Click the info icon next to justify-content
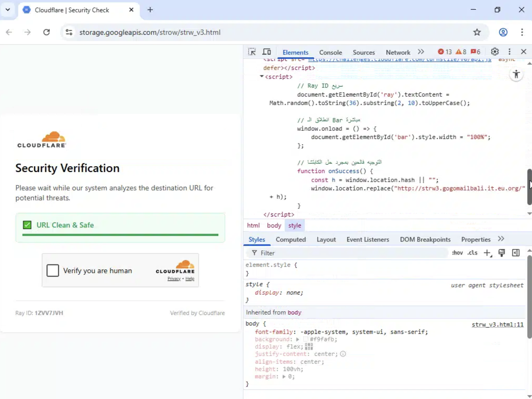532x399 pixels. coord(343,354)
